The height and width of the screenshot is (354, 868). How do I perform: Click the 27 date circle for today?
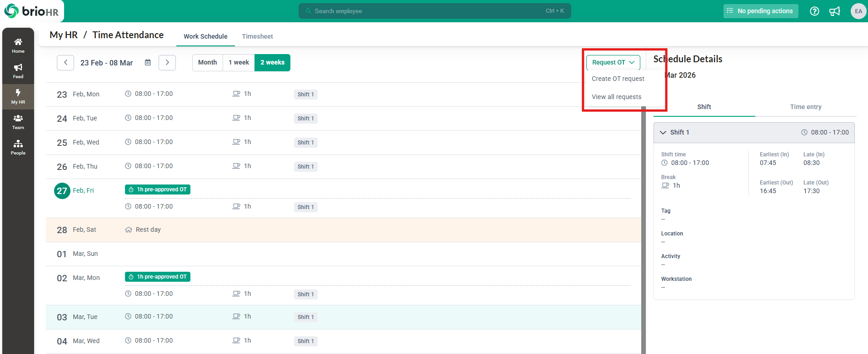click(62, 191)
